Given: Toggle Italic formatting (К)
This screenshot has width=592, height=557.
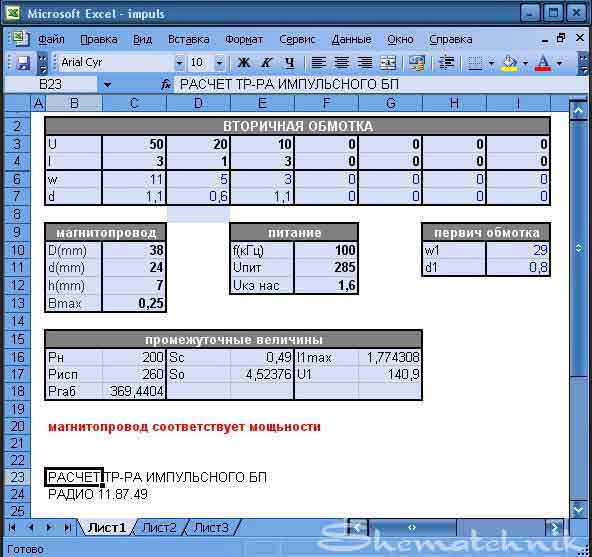Looking at the screenshot, I should tap(267, 63).
